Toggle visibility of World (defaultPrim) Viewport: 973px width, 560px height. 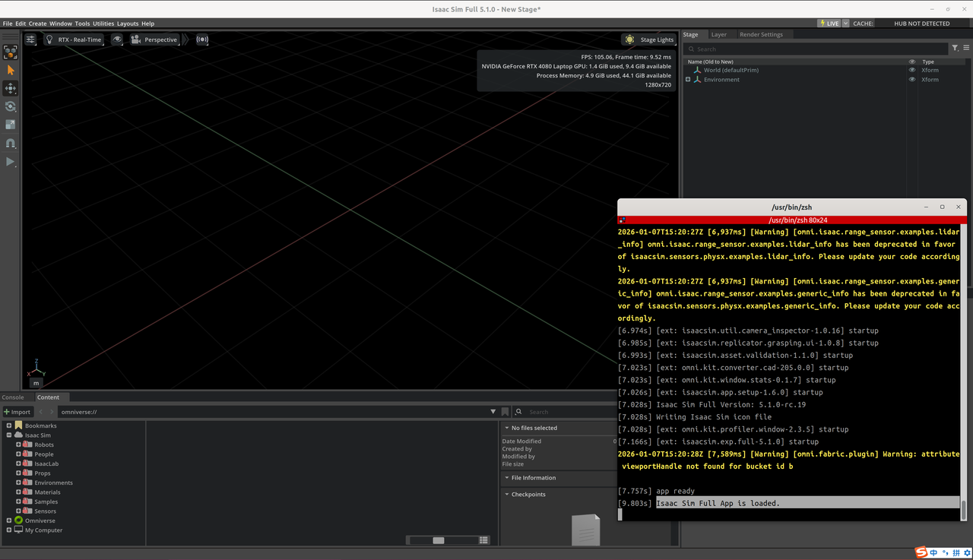coord(912,70)
